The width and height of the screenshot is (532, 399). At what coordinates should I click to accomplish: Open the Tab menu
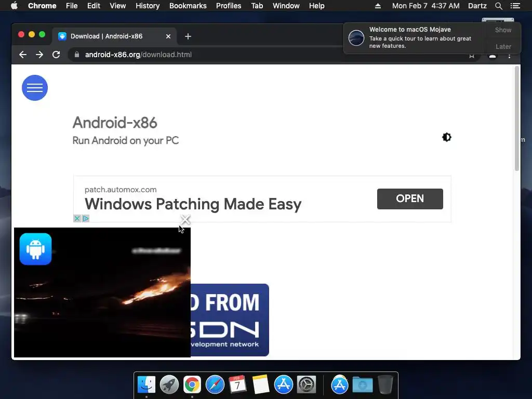[x=257, y=6]
